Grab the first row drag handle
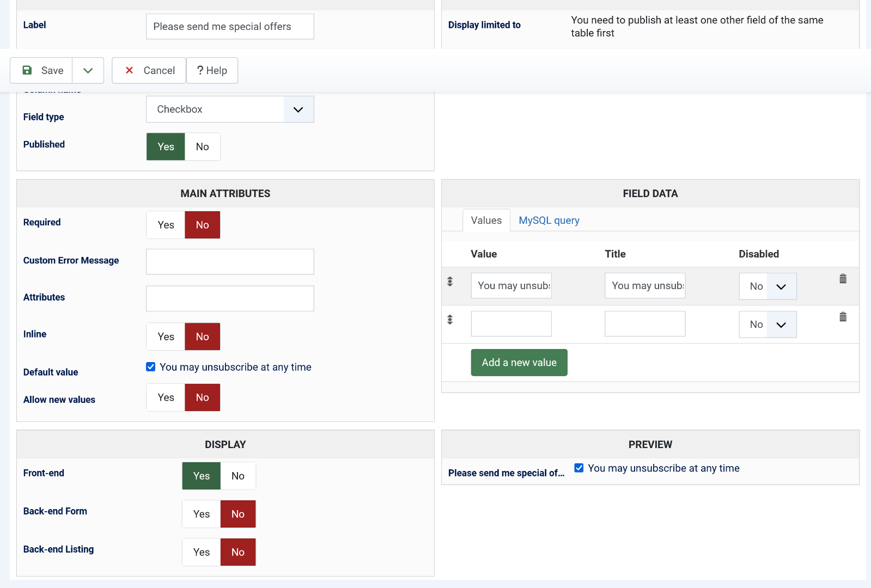This screenshot has width=871, height=588. pyautogui.click(x=450, y=281)
